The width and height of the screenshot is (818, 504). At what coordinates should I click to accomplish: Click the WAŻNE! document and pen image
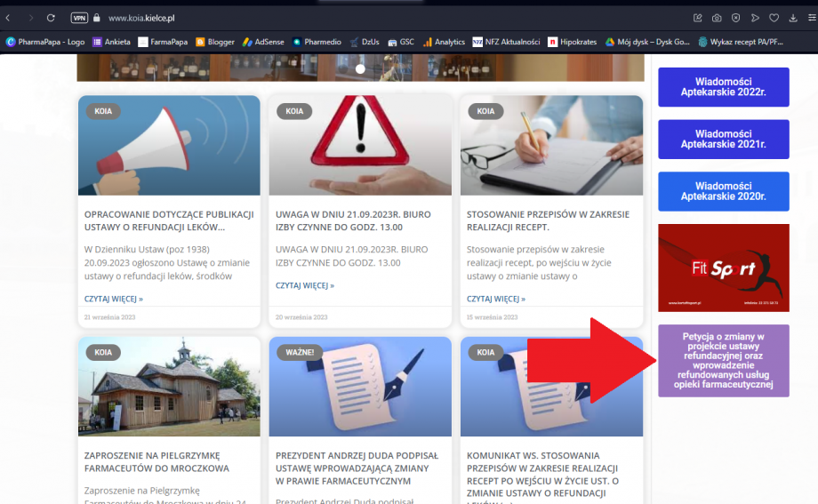pos(360,386)
